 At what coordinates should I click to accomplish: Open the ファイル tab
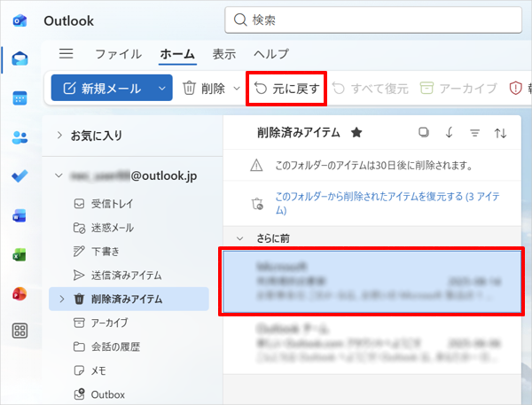click(119, 54)
